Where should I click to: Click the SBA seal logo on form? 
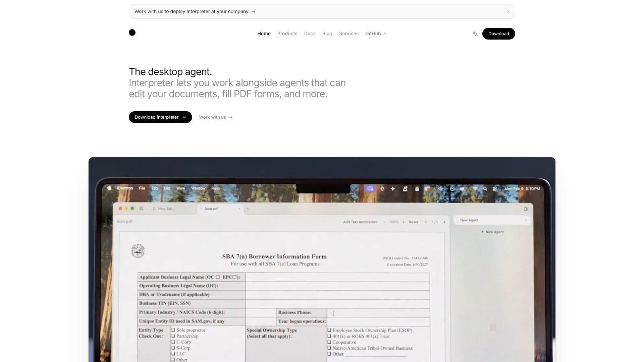point(138,251)
